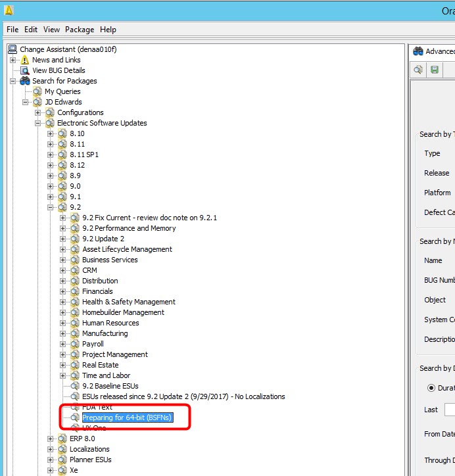
Task: Select ESUs released since 9.2 Update 2 entry
Action: 183,396
